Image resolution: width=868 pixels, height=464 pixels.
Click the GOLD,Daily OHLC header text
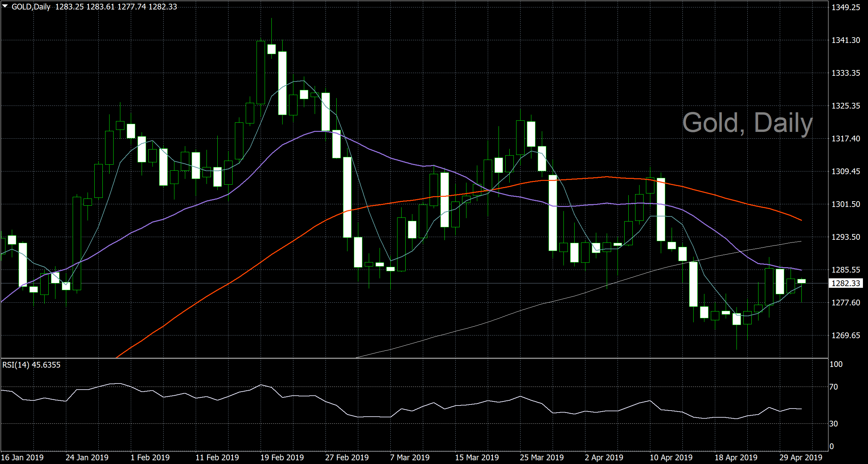94,7
